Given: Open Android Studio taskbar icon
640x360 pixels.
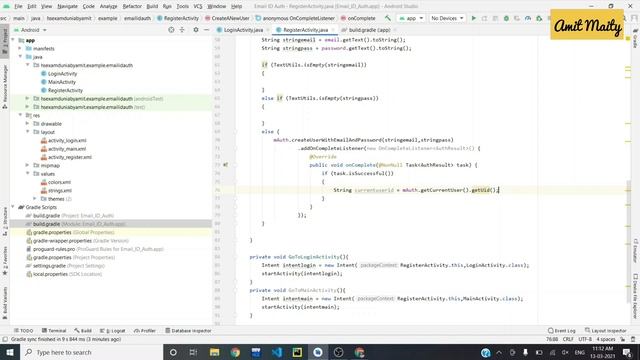Looking at the screenshot, I should [x=318, y=352].
